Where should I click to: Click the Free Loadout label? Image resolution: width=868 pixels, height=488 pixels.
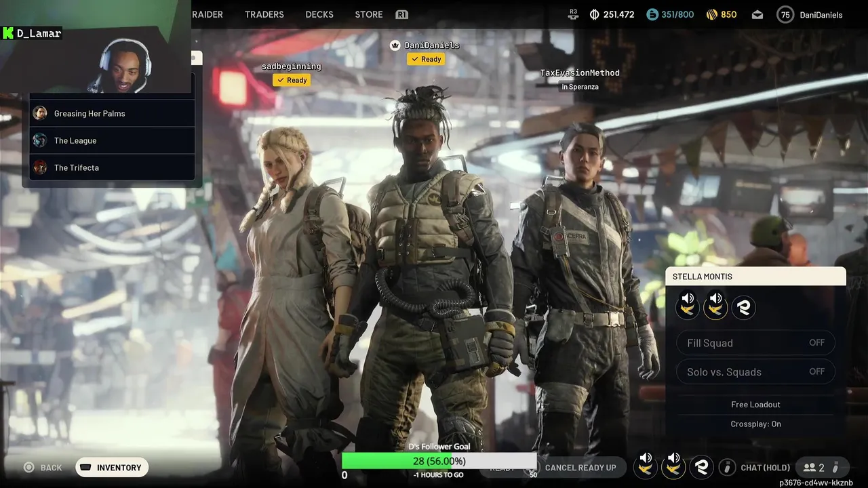click(755, 405)
